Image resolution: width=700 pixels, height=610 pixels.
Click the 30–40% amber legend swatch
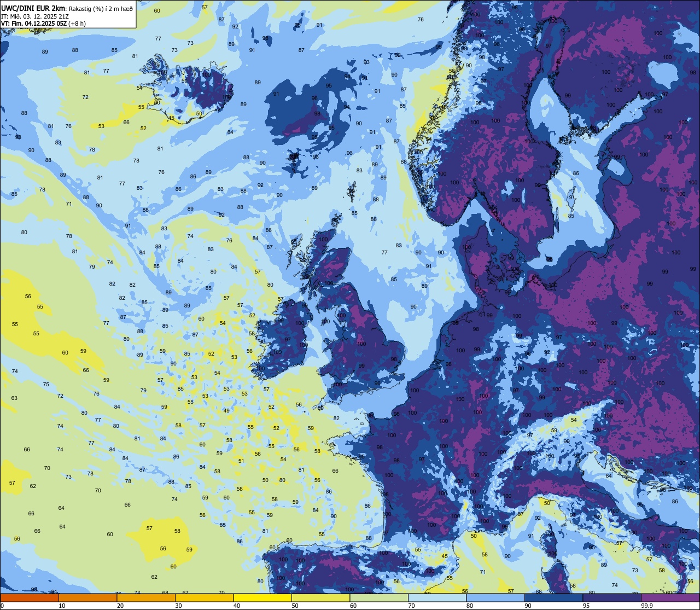[x=204, y=597]
